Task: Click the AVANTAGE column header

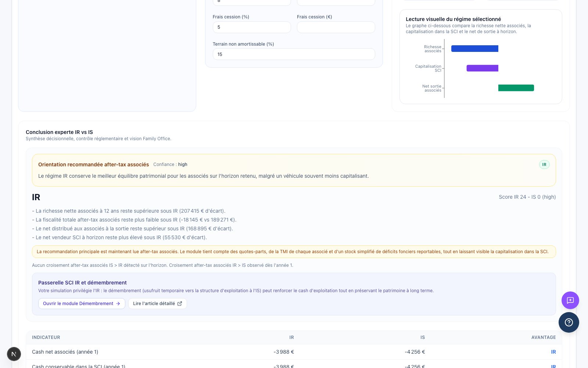Action: pyautogui.click(x=544, y=337)
